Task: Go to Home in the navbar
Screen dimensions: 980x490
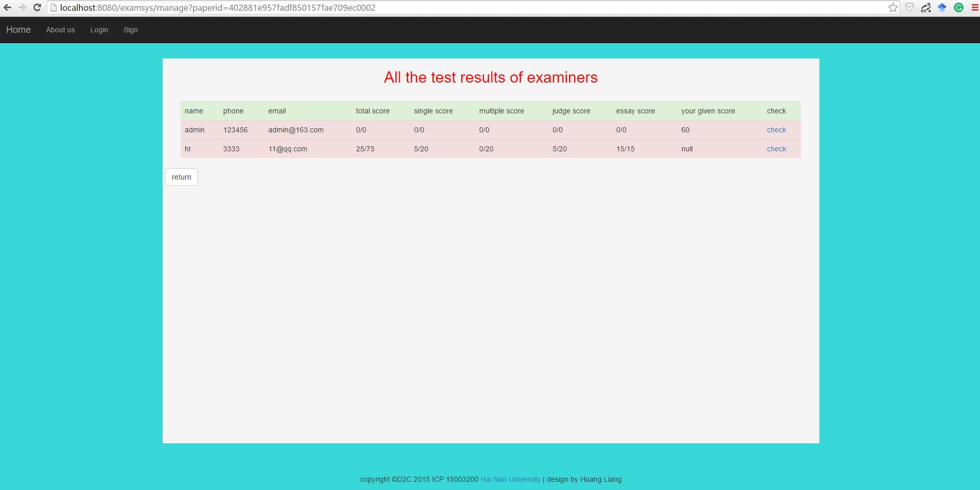Action: coord(18,30)
